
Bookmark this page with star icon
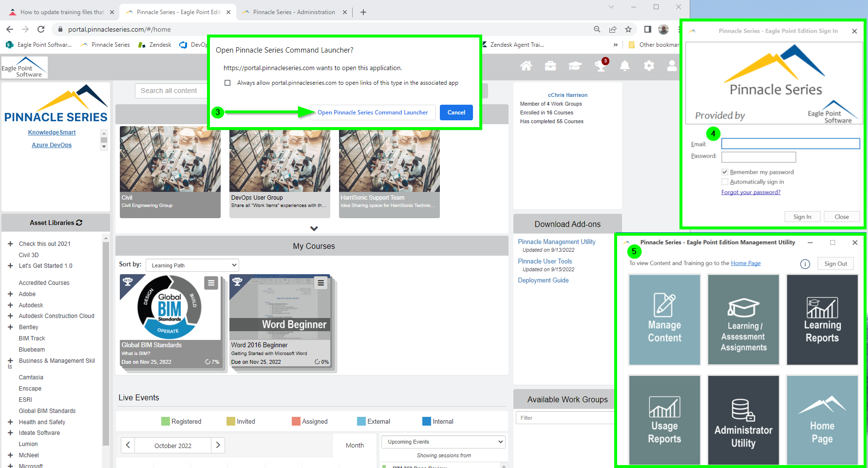coord(628,29)
